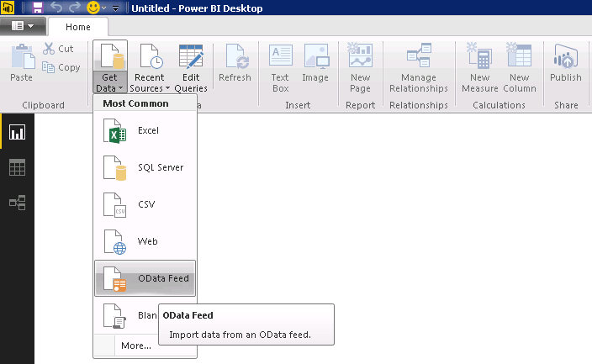Image resolution: width=592 pixels, height=364 pixels.
Task: Choose the Blank Query menu entry
Action: click(126, 315)
